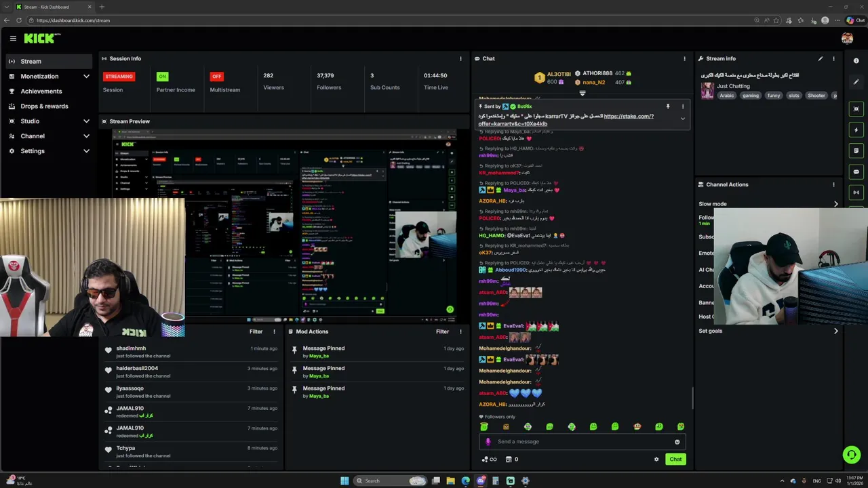Edit stream info with pencil icon
Screen dimensions: 868x488
[x=820, y=58]
